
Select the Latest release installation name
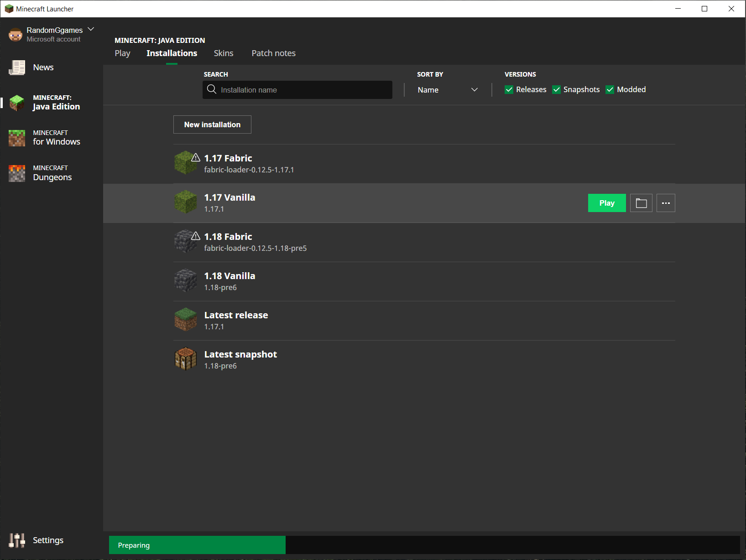click(236, 315)
